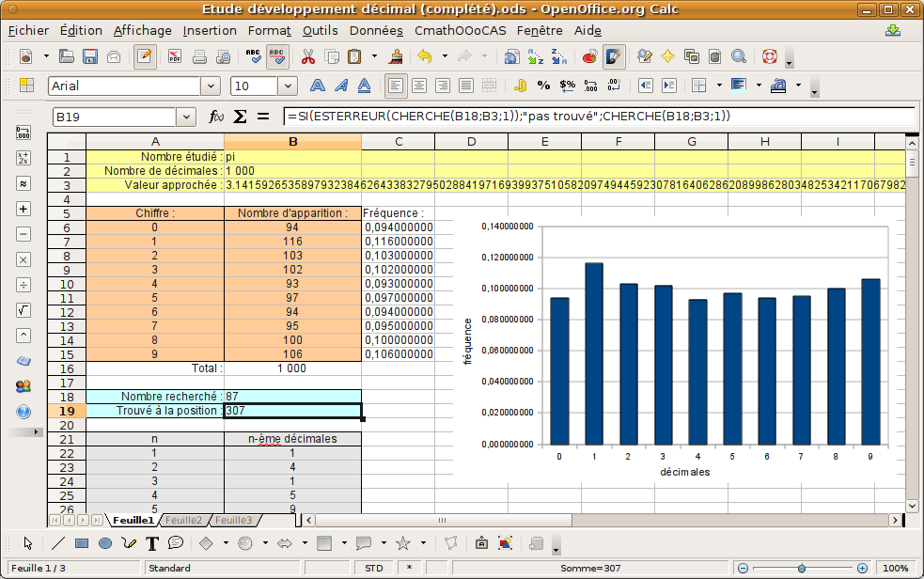
Task: Open the Données menu
Action: [x=376, y=30]
